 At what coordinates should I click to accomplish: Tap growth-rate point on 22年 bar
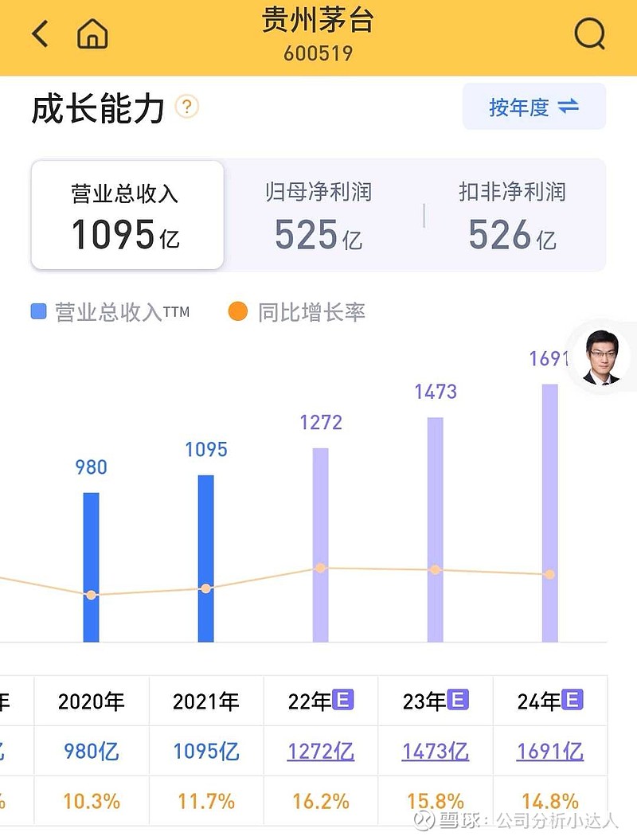click(x=320, y=568)
